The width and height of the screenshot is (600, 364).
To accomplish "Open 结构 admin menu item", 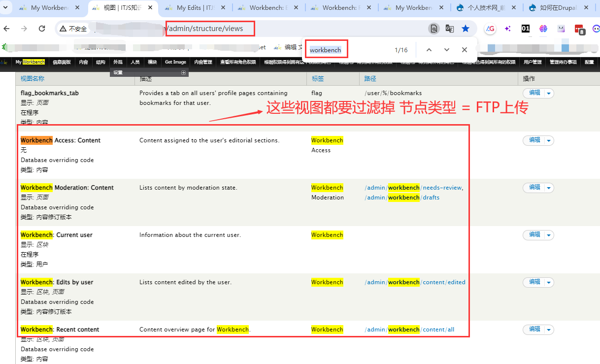I will pos(100,62).
